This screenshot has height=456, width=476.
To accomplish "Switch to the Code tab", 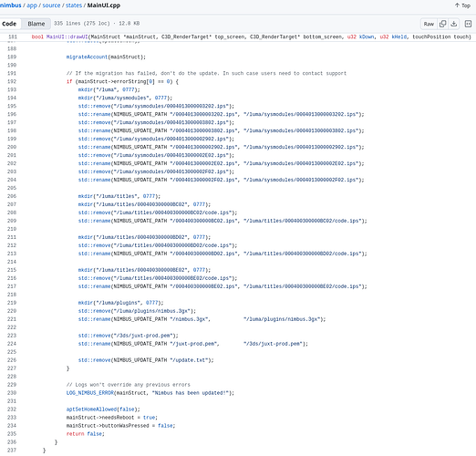I will pos(9,24).
